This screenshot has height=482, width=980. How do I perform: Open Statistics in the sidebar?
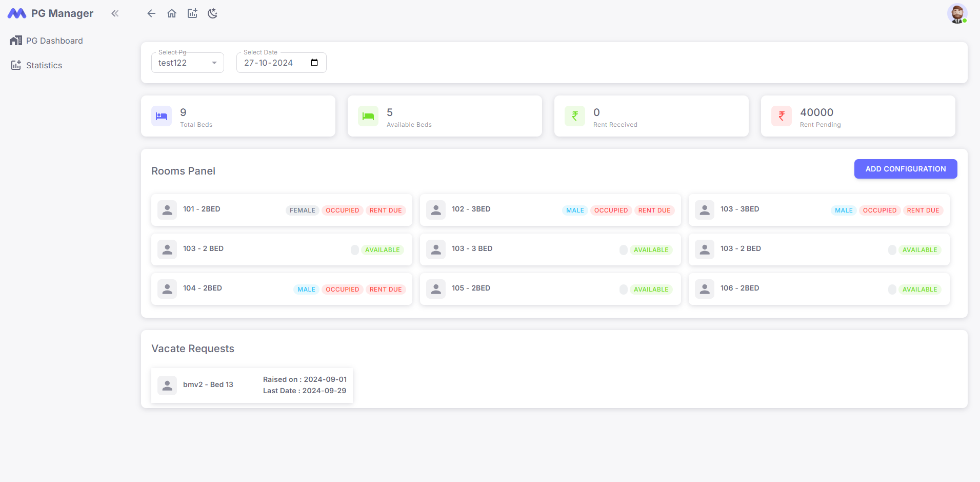point(44,65)
